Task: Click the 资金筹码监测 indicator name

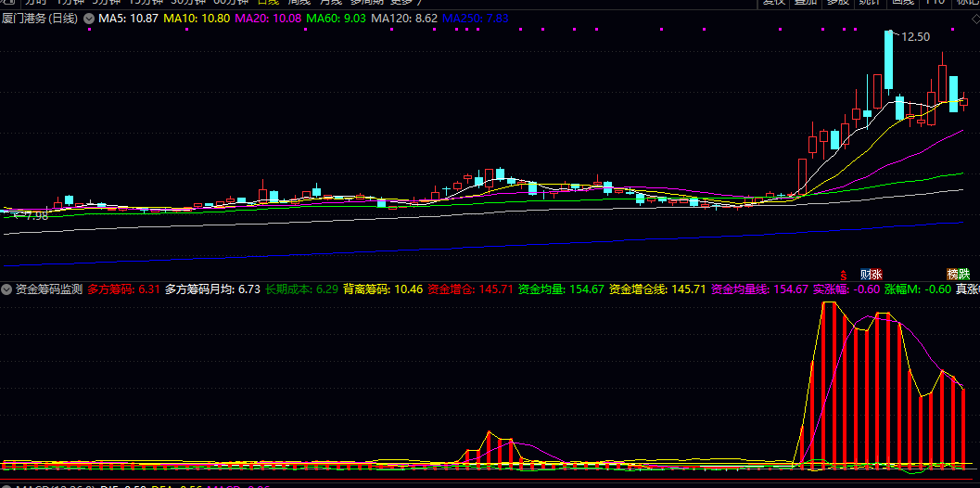Action: point(49,289)
